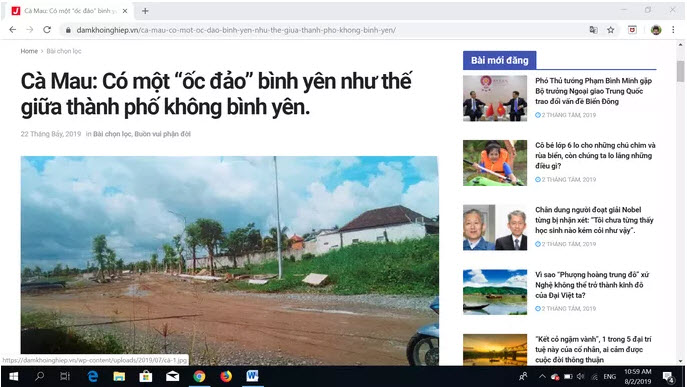The width and height of the screenshot is (687, 387).
Task: Open thumbnail of girl kayaking
Action: click(x=495, y=163)
